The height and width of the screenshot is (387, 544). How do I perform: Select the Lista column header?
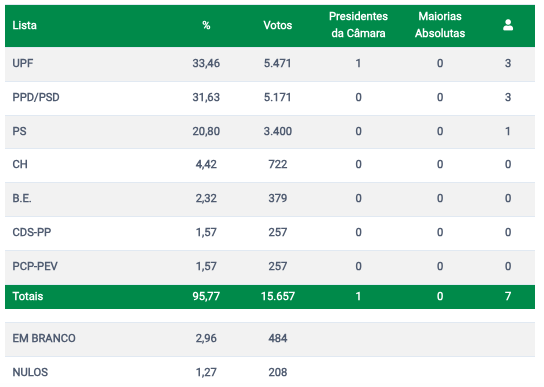[x=24, y=25]
